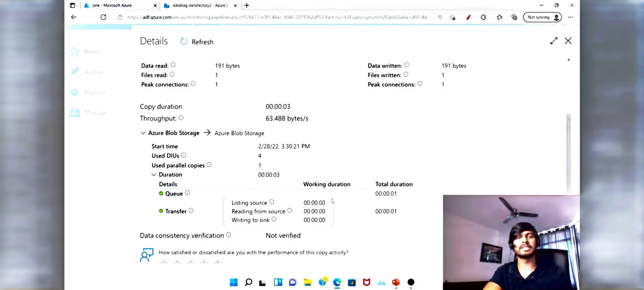
Task: Show info for Listing source
Action: point(272,202)
